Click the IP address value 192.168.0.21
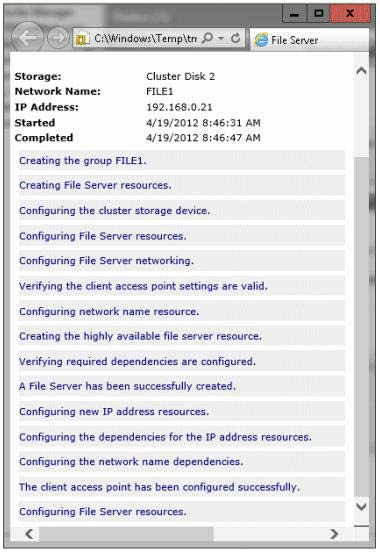This screenshot has height=553, width=380. coord(179,107)
